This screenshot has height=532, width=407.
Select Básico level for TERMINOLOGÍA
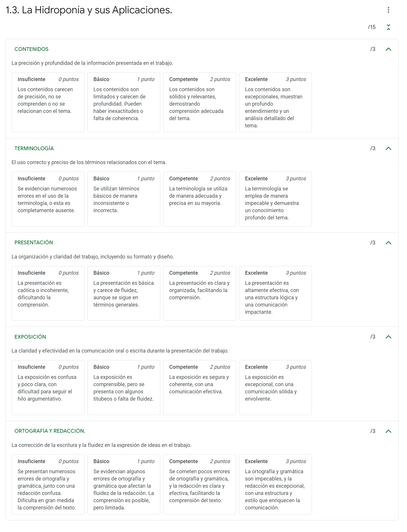pos(124,199)
